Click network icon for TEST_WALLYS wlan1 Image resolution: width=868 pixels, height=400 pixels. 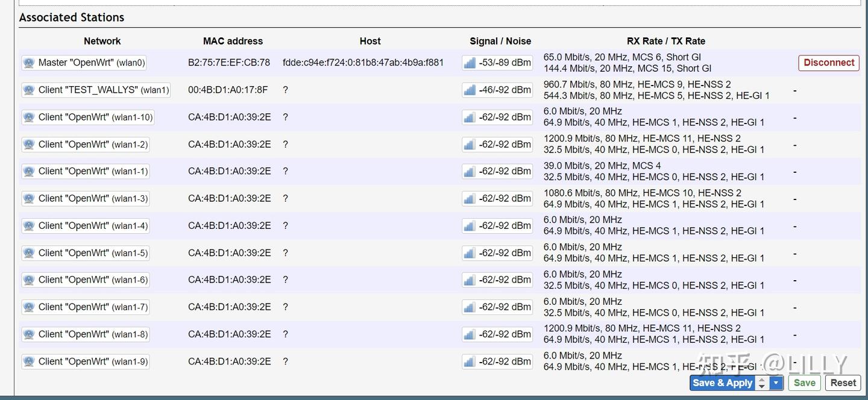(x=28, y=90)
